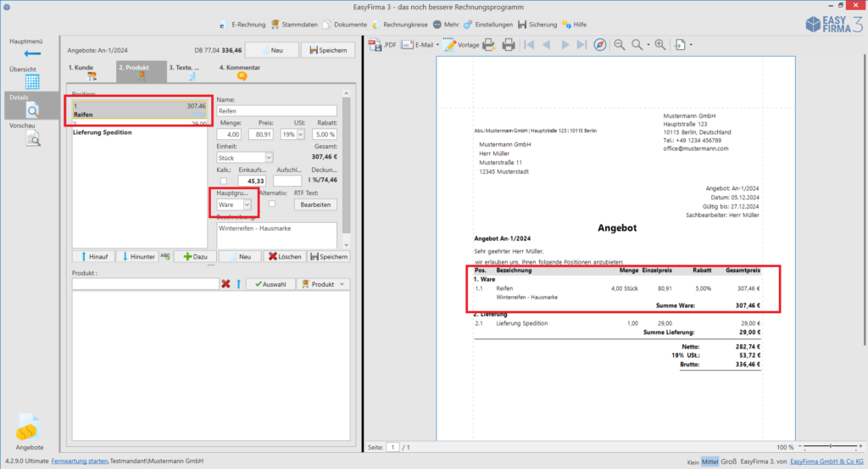Screen dimensions: 868x469
Task: Open the E-Rechnung menu
Action: coord(242,25)
